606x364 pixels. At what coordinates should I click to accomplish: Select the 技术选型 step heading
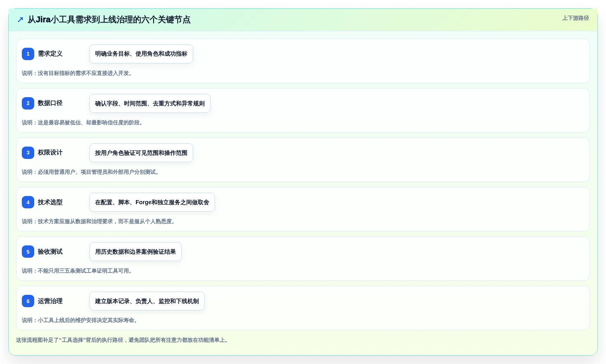(50, 202)
